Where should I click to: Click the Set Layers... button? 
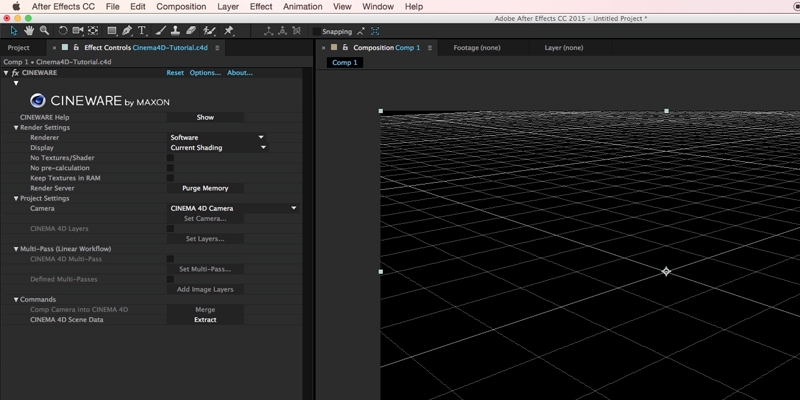point(205,239)
